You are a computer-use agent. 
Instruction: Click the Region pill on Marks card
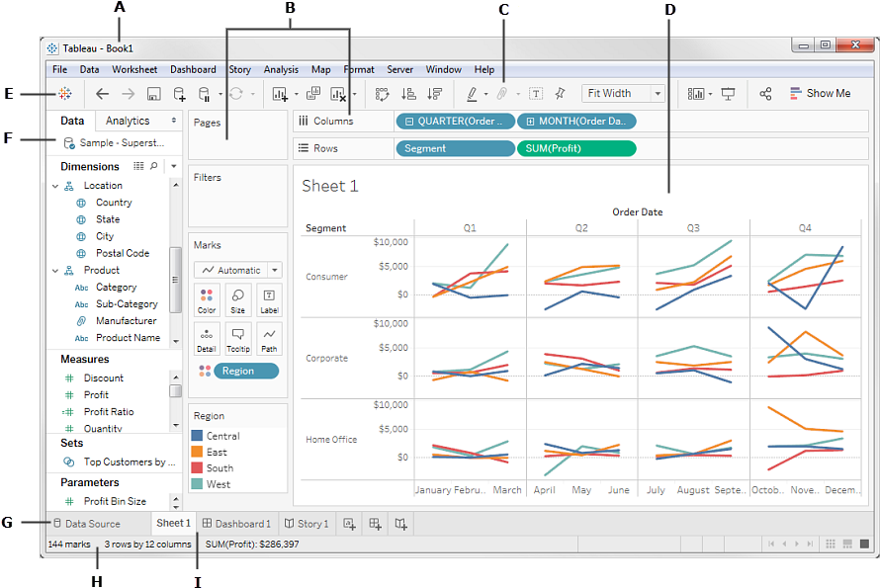[246, 371]
